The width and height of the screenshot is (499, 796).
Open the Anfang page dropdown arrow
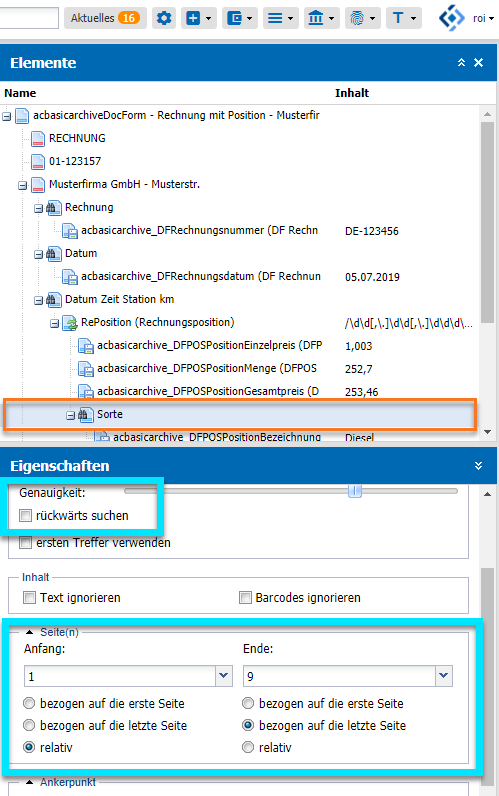[x=224, y=676]
